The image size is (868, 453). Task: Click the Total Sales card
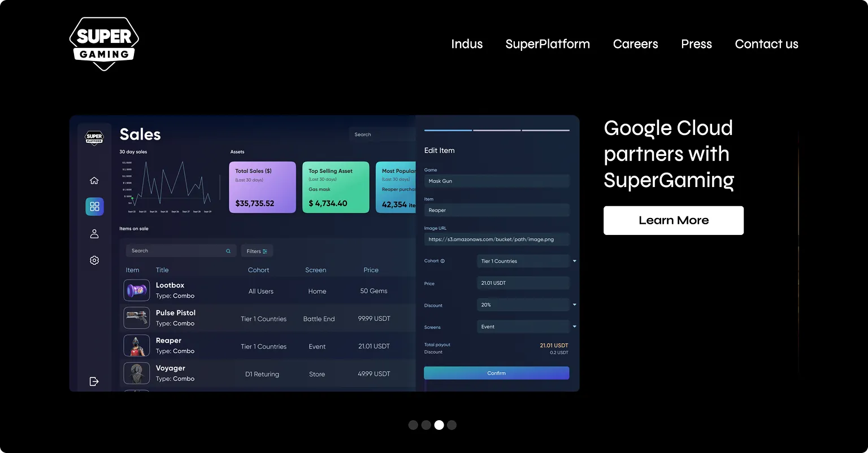pos(262,188)
